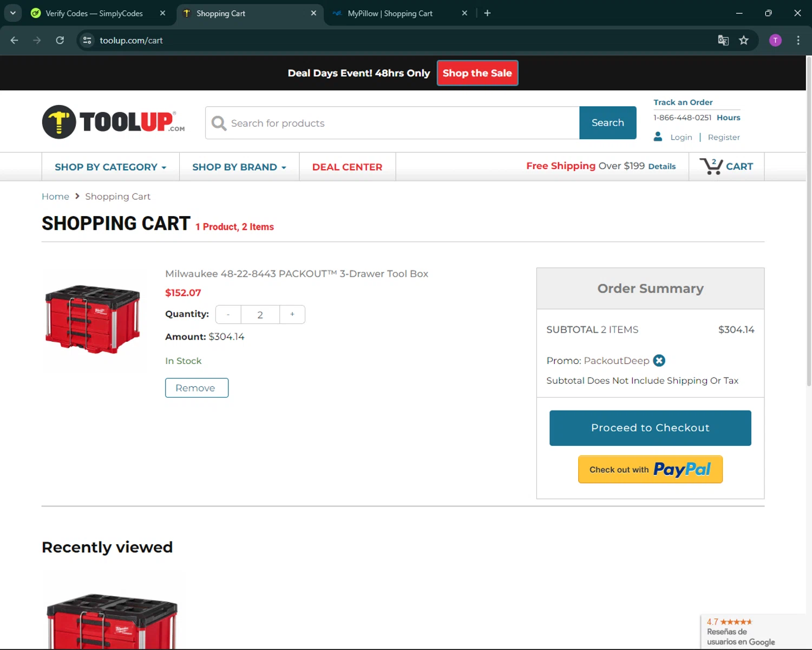Increase quantity with plus button

[x=292, y=314]
